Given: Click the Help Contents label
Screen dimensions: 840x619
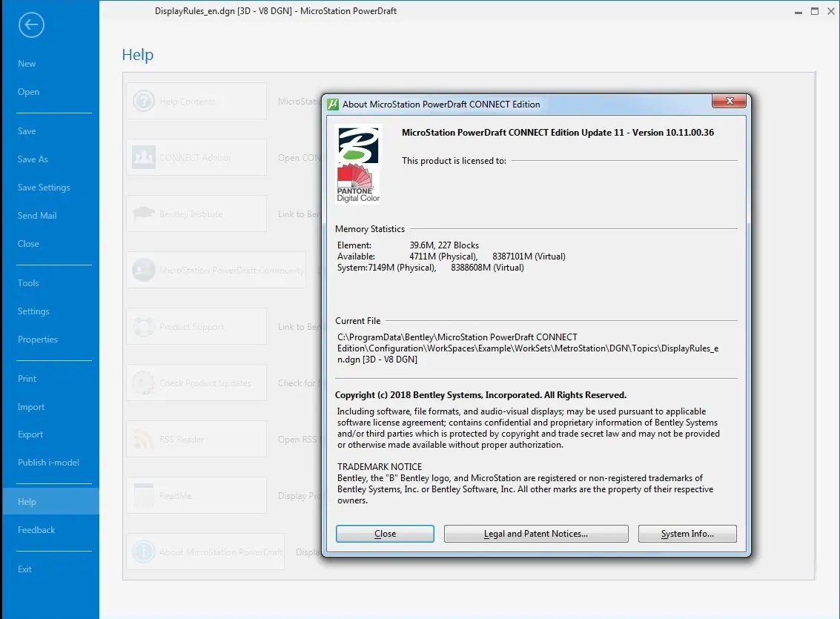Looking at the screenshot, I should (187, 102).
